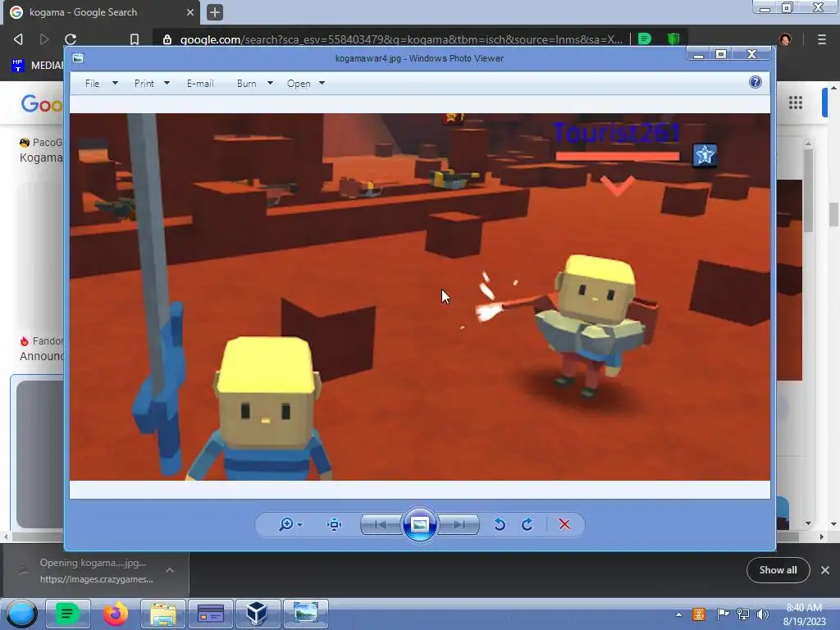Click the bookmark icon in browser toolbar
This screenshot has width=840, height=630.
click(135, 39)
